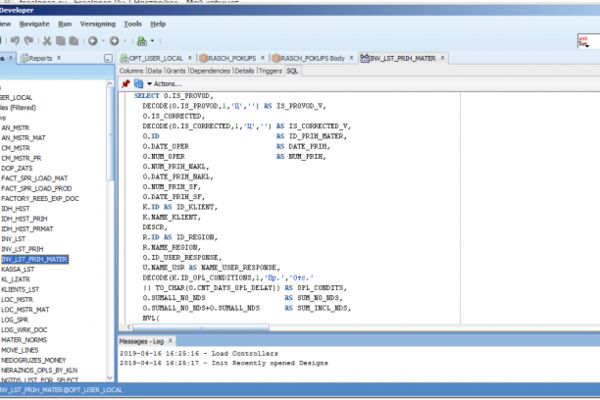The width and height of the screenshot is (600, 400).
Task: Click the SQL editor horizontal scrollbar
Action: click(201, 327)
